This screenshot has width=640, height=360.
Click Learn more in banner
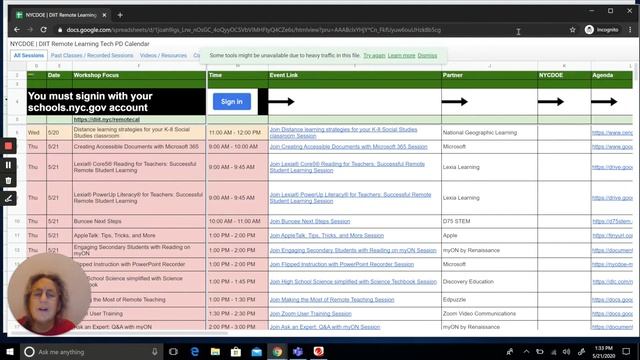pyautogui.click(x=401, y=56)
